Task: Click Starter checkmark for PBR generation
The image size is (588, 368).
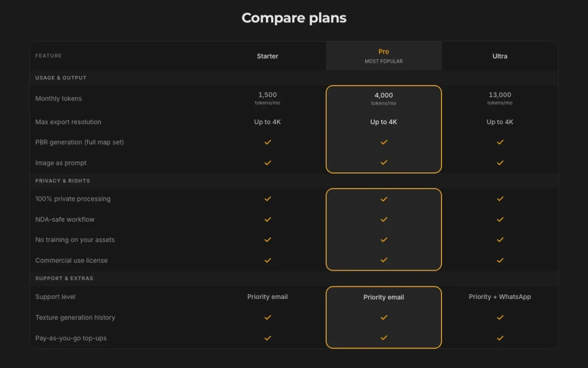Action: click(x=268, y=142)
